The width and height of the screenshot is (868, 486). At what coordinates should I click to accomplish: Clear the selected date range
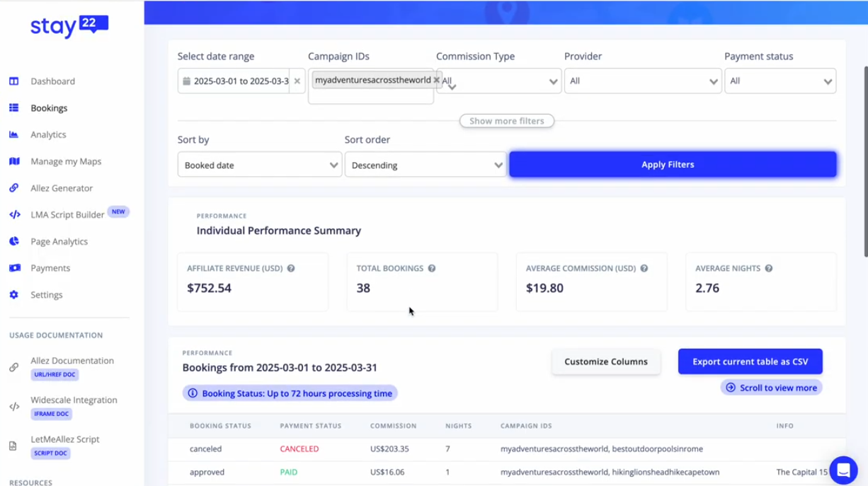coord(297,81)
